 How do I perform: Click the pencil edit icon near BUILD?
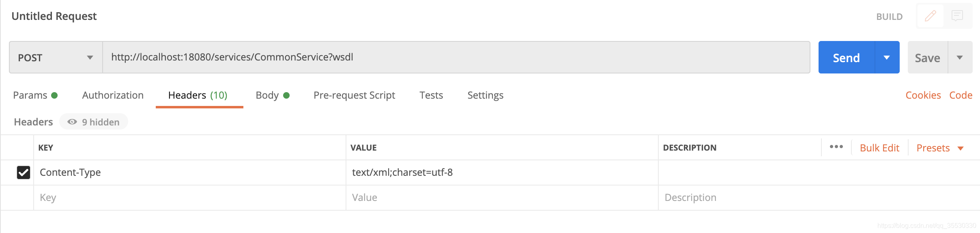[x=930, y=16]
